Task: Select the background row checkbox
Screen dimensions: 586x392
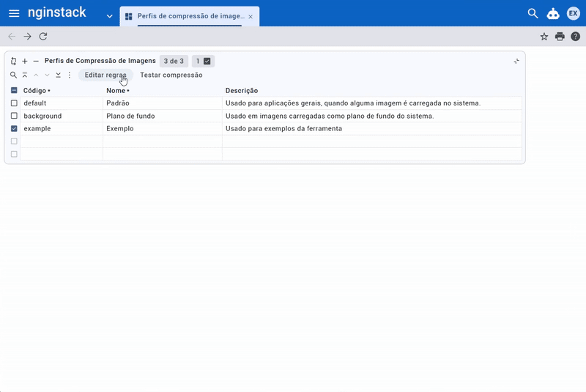Action: [14, 116]
